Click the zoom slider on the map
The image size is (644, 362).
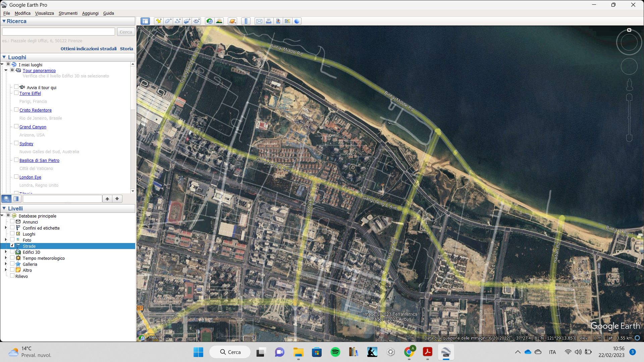629,117
